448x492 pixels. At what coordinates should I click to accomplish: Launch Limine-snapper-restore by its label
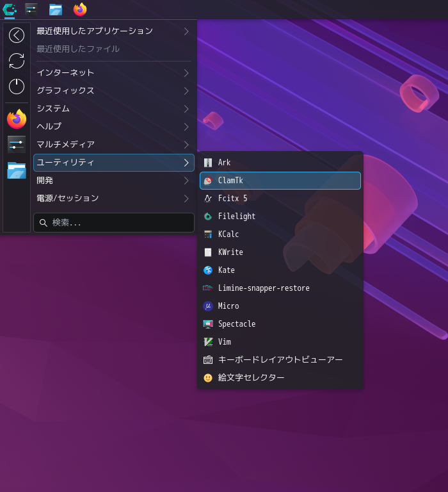pyautogui.click(x=264, y=288)
